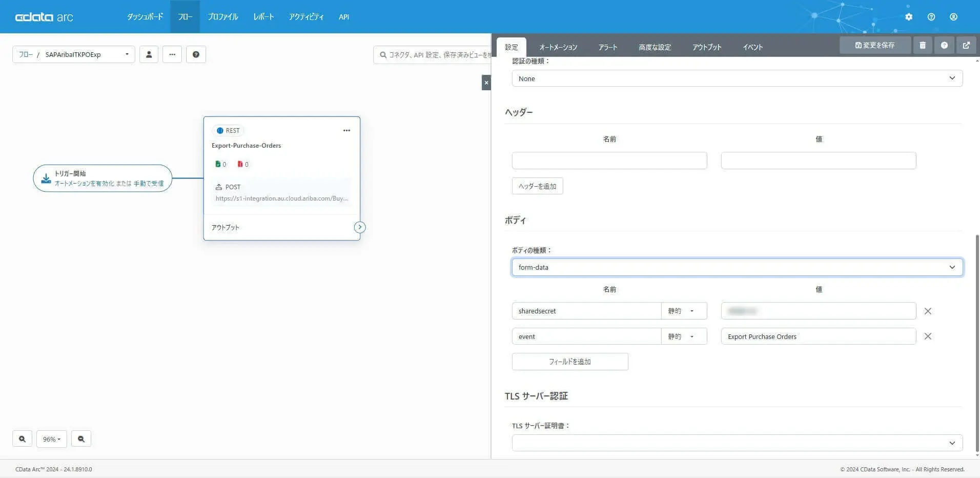Close the connector settings panel with the X tab
This screenshot has height=478, width=980.
tap(486, 83)
